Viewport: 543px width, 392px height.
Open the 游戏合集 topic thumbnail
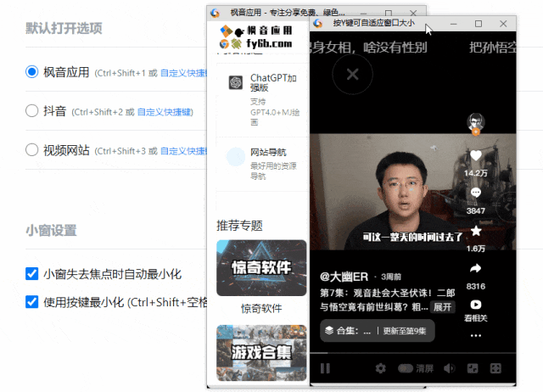pos(261,352)
